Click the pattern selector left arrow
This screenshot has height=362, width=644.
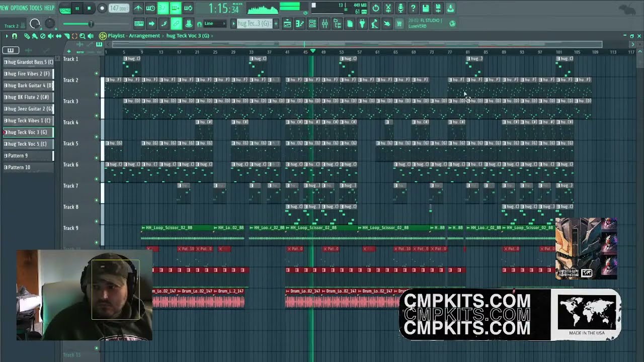point(233,24)
